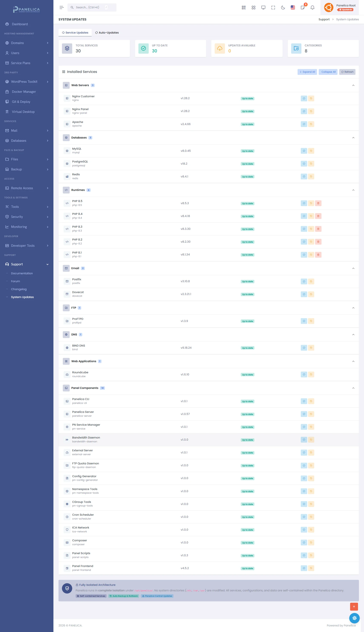The height and width of the screenshot is (632, 364).
Task: Click the Refresh button for Installed Services
Action: (x=347, y=72)
